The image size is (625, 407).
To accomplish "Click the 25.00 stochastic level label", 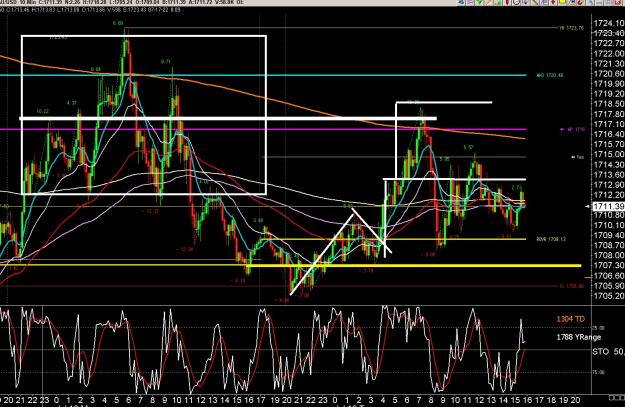I will point(599,328).
